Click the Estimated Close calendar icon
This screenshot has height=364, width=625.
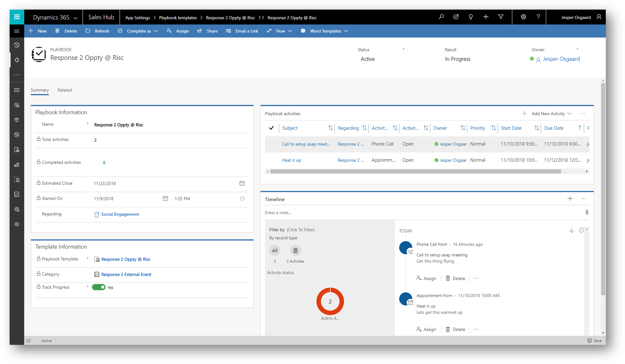click(x=242, y=183)
